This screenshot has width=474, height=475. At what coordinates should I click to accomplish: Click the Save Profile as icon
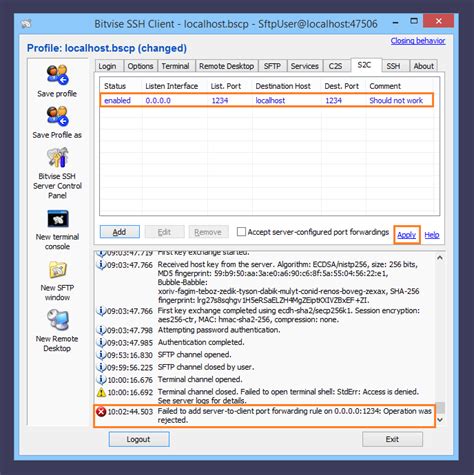pos(57,116)
